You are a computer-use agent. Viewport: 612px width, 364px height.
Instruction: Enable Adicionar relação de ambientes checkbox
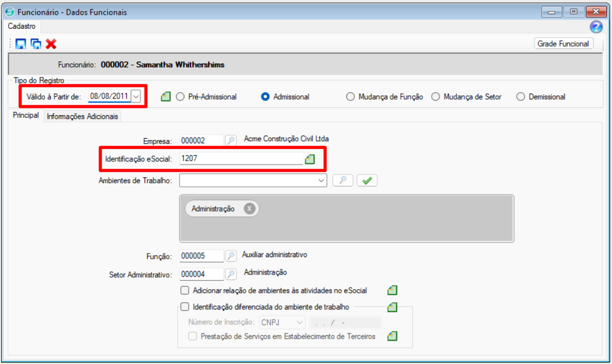[x=184, y=290]
